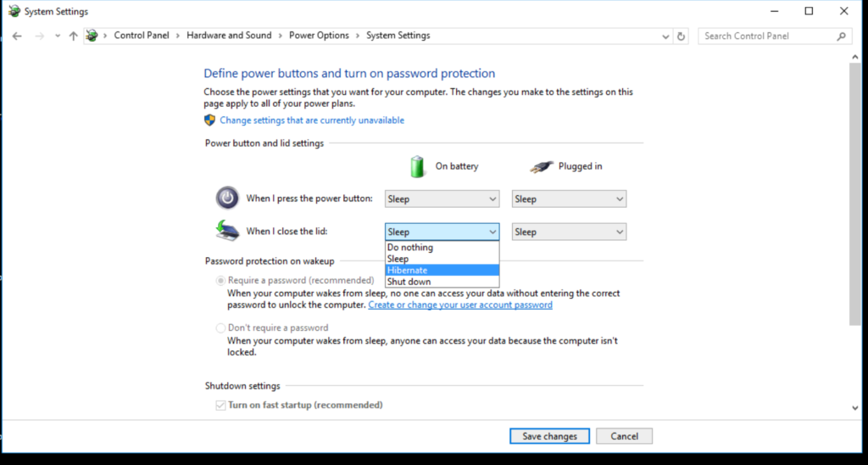Screen dimensions: 868x465
Task: Click Password protection on wakeup label
Action: click(x=270, y=261)
